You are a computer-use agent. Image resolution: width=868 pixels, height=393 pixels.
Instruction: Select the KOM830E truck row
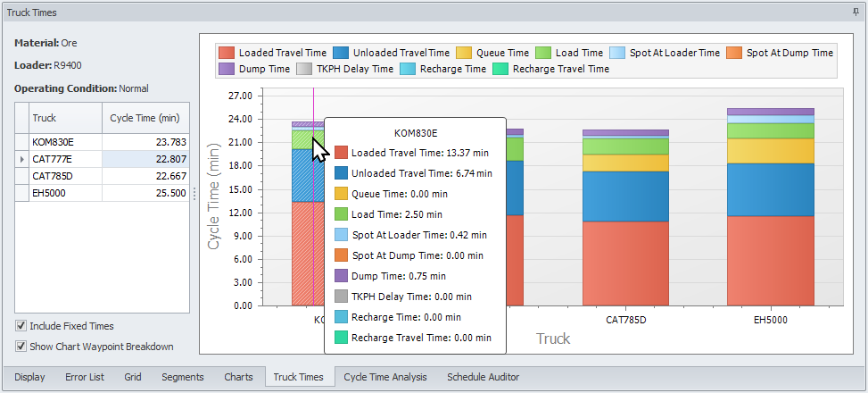coord(102,142)
